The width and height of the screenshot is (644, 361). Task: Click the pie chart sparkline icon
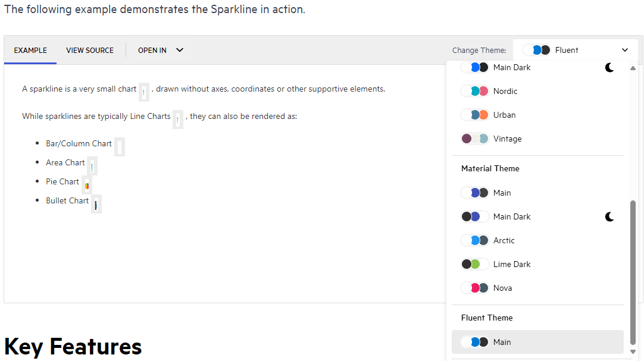coord(87,186)
